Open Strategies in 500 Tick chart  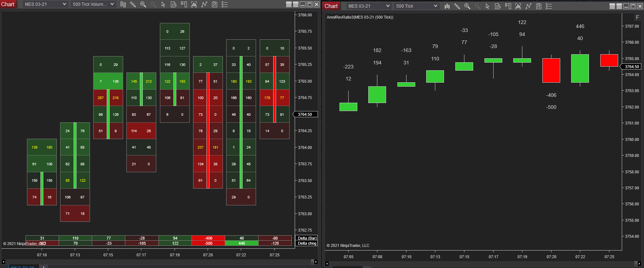[x=529, y=6]
